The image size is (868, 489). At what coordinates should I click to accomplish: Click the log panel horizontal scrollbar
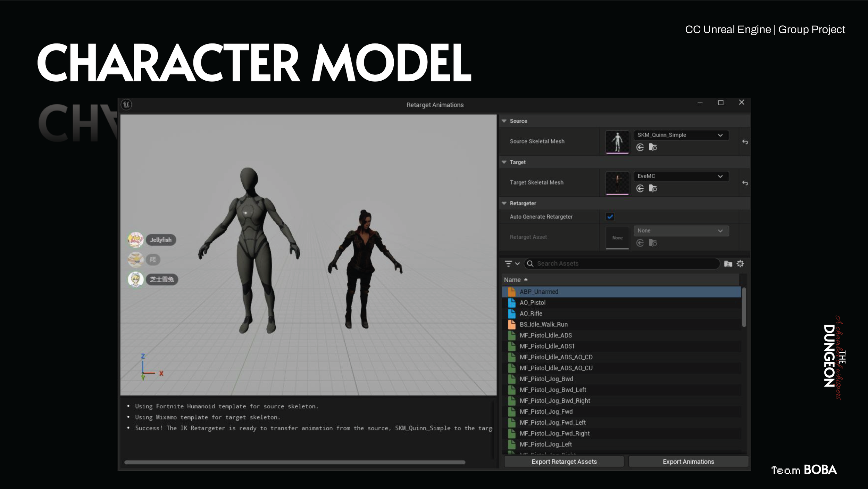tap(295, 462)
